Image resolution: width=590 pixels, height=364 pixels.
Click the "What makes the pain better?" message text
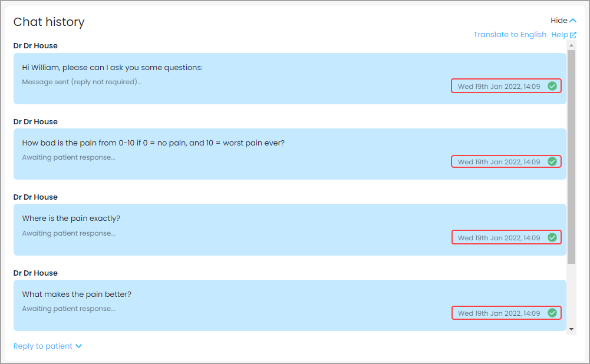coord(78,294)
